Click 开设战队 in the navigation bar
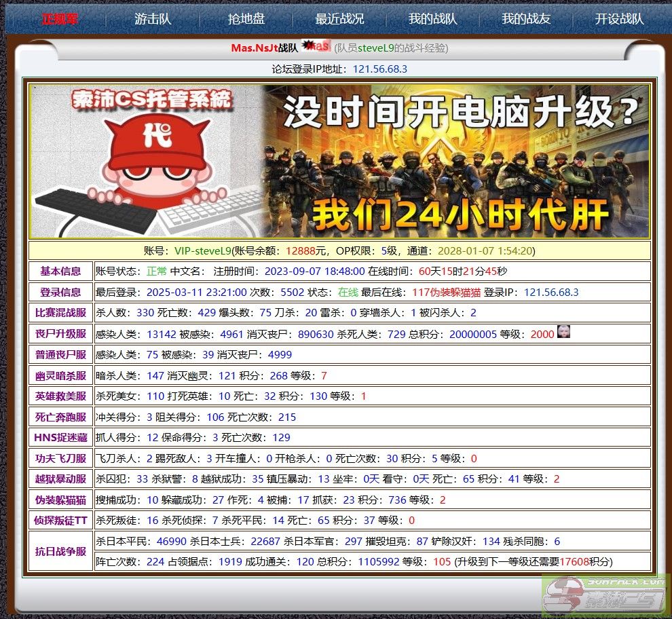The width and height of the screenshot is (672, 619). tap(620, 19)
